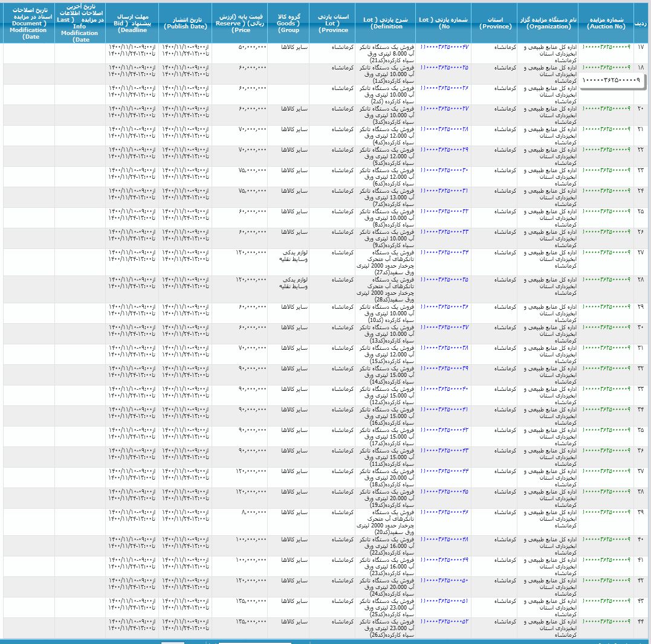The width and height of the screenshot is (651, 644).
Task: Open the lot number link in row 28
Action: point(444,280)
